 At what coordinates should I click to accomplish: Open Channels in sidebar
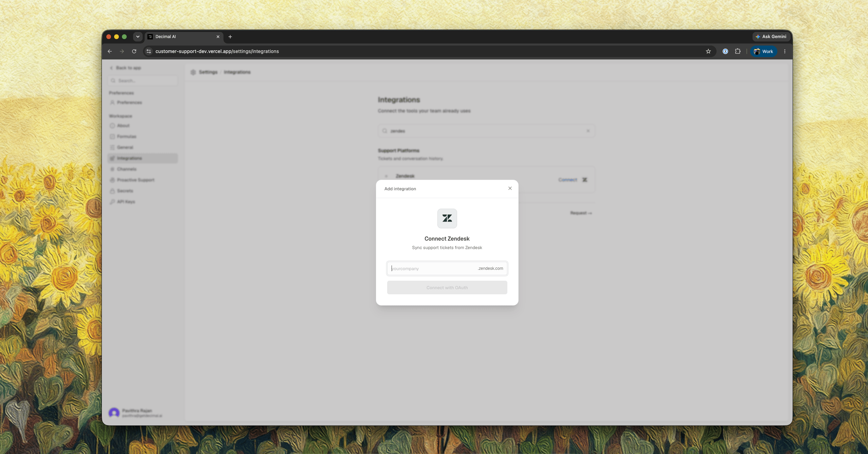pos(143,169)
